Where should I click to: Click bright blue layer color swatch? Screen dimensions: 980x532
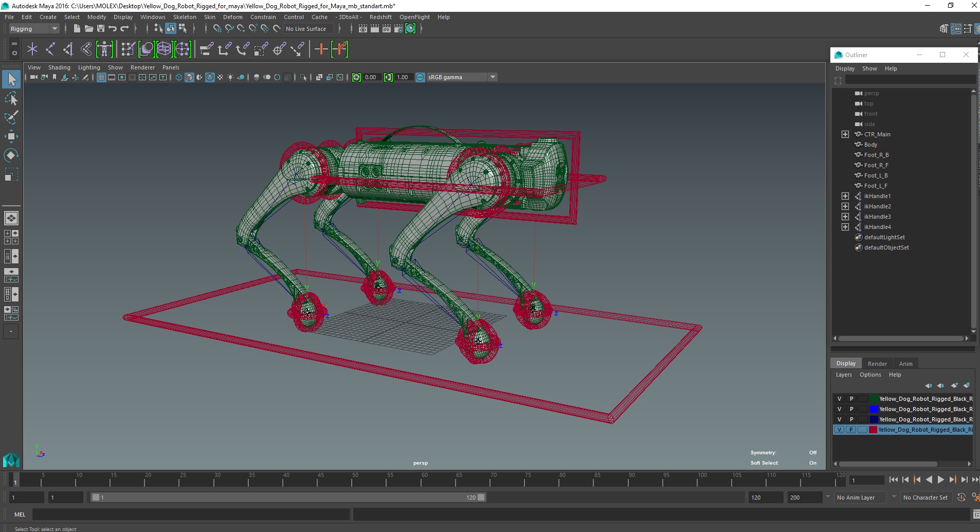click(873, 409)
